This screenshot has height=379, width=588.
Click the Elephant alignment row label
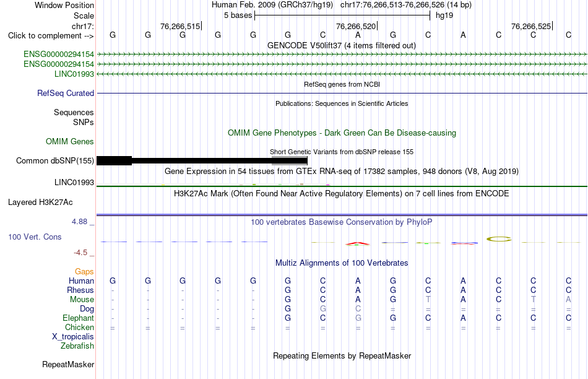pos(78,318)
